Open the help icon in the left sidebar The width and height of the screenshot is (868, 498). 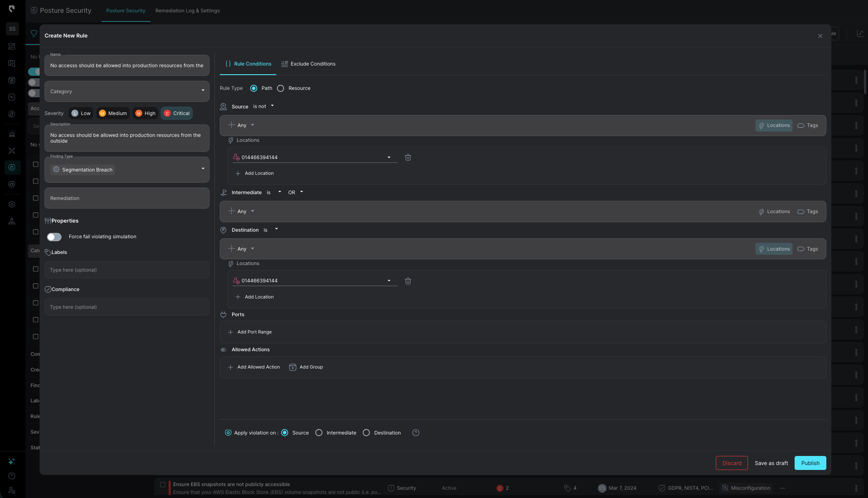[x=12, y=476]
